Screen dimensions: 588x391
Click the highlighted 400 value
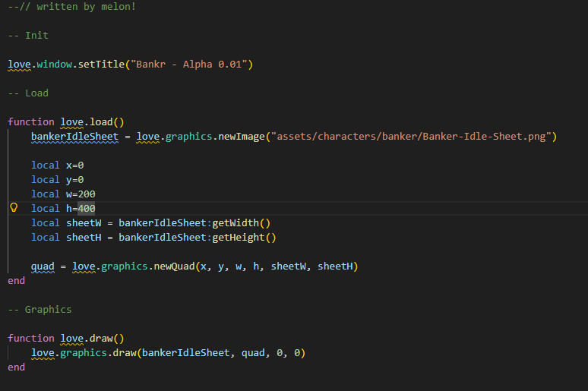click(87, 208)
